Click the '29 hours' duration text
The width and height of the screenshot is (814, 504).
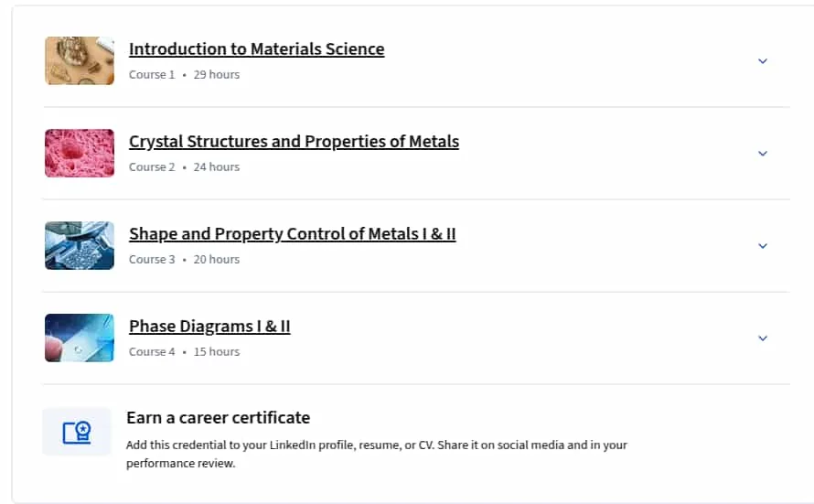pyautogui.click(x=217, y=75)
